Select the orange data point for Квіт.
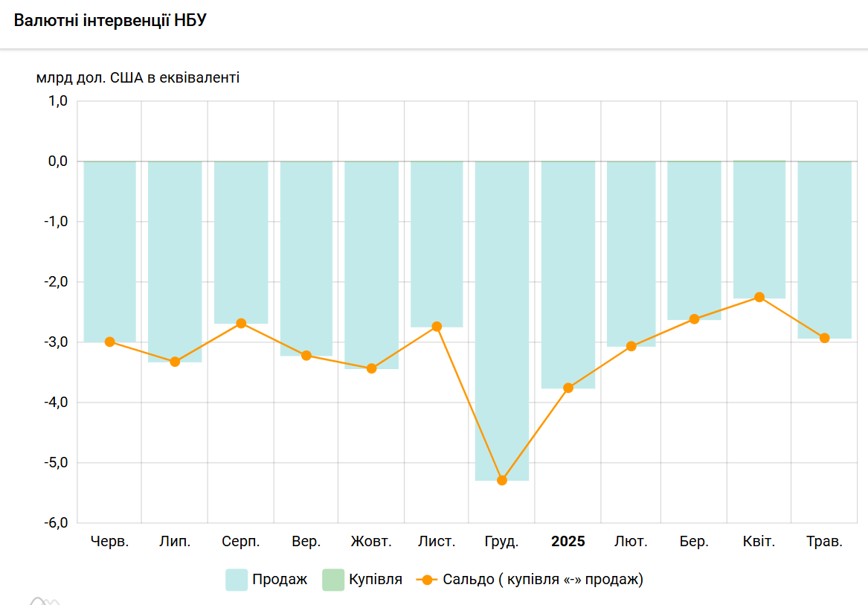Screen dimensions: 868x605 click(x=759, y=297)
